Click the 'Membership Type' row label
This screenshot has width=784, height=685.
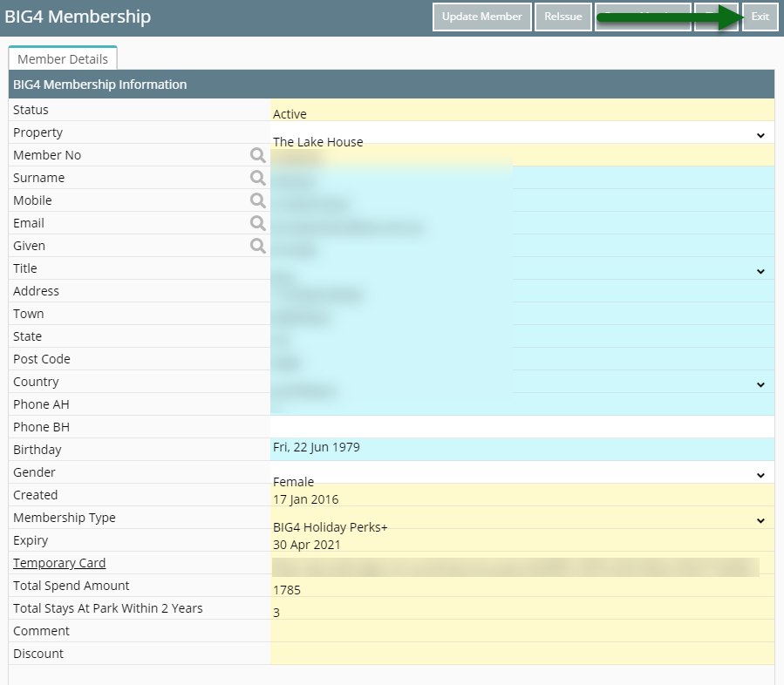(x=65, y=518)
